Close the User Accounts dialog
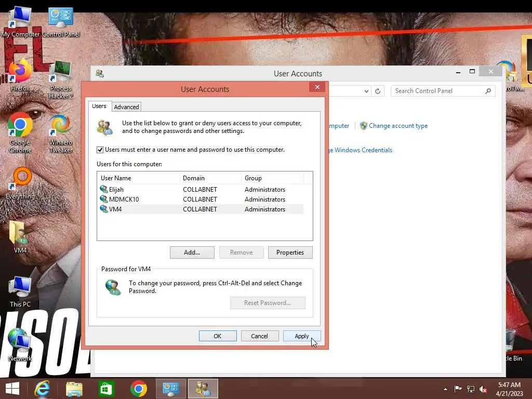 click(x=317, y=87)
